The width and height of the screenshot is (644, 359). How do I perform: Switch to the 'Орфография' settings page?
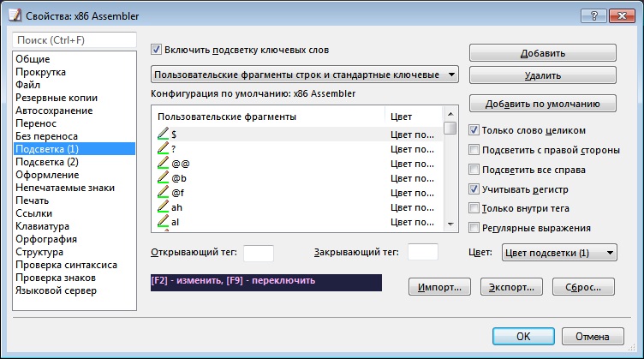(46, 239)
